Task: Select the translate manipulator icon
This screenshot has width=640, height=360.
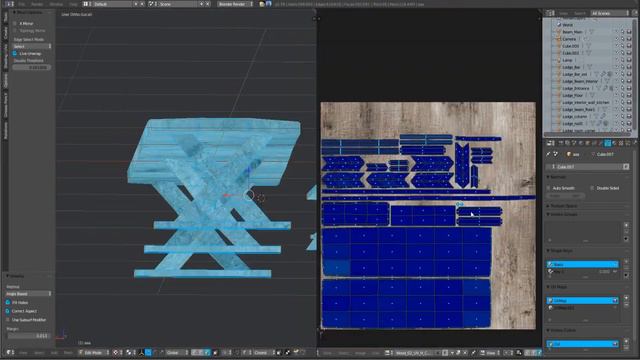Action: pyautogui.click(x=148, y=352)
